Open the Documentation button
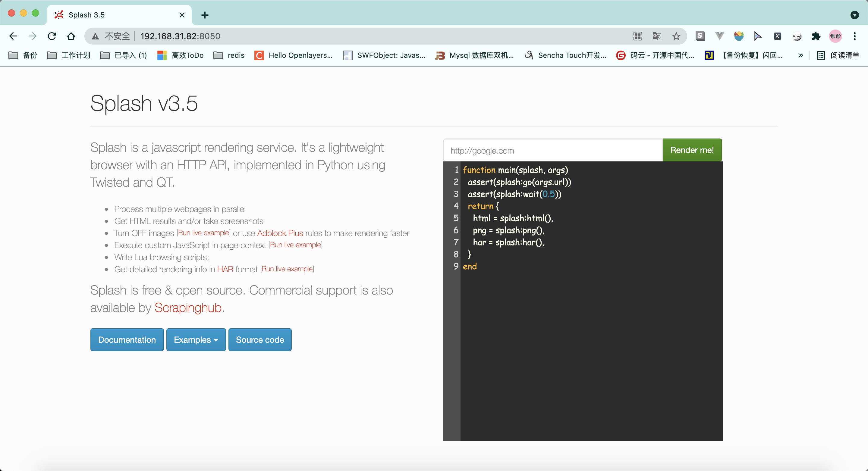Viewport: 868px width, 471px height. coord(127,340)
